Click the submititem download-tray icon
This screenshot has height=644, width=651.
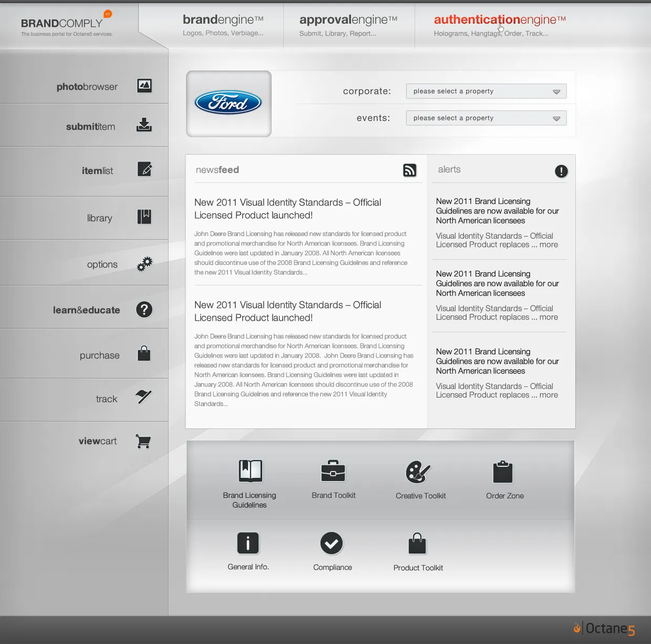click(x=144, y=125)
